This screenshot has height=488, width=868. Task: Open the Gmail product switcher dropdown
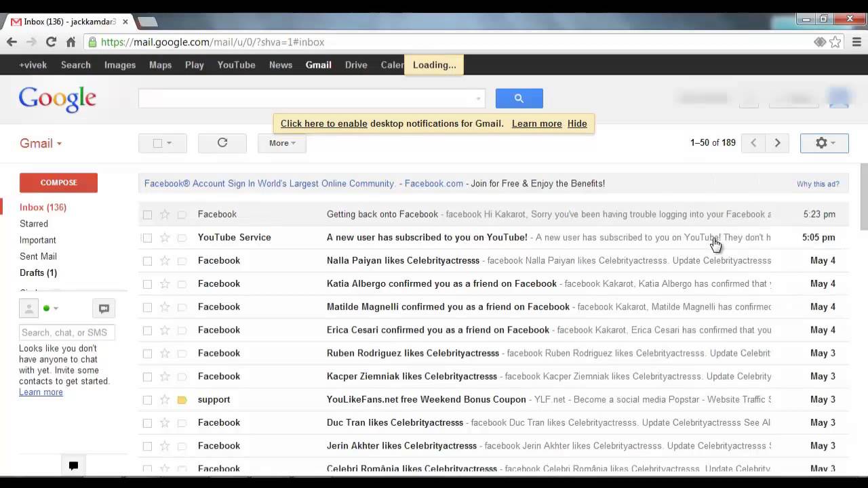pos(41,143)
